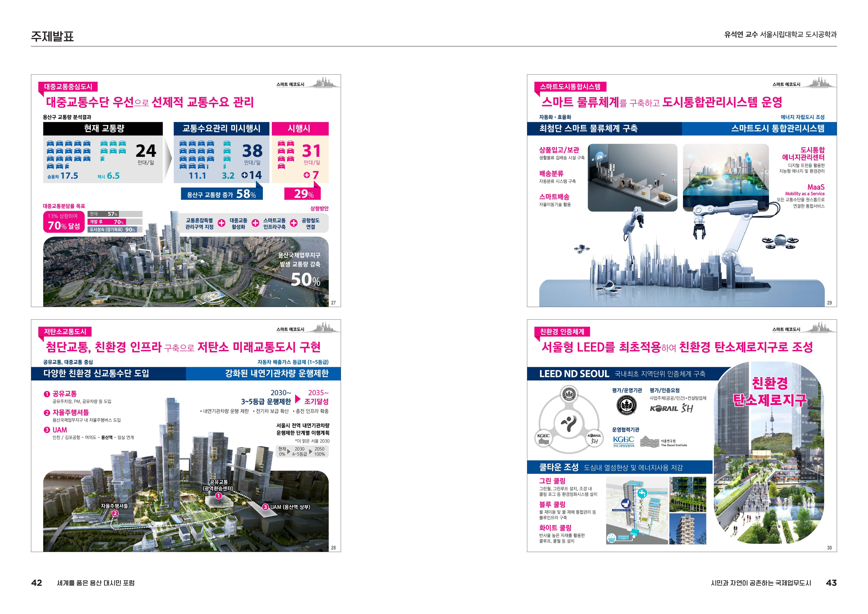This screenshot has height=614, width=868.
Task: Click the plus icon between 교통혼잡특별 and 대중교통 활성화
Action: 222,223
